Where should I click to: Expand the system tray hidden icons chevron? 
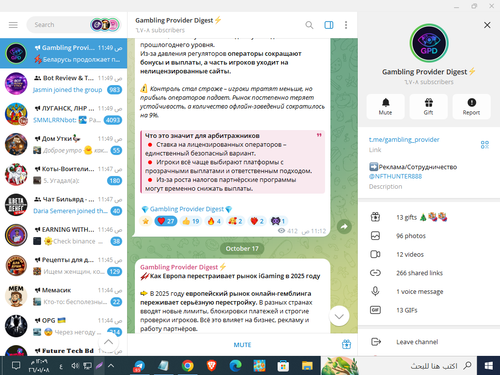(x=111, y=366)
